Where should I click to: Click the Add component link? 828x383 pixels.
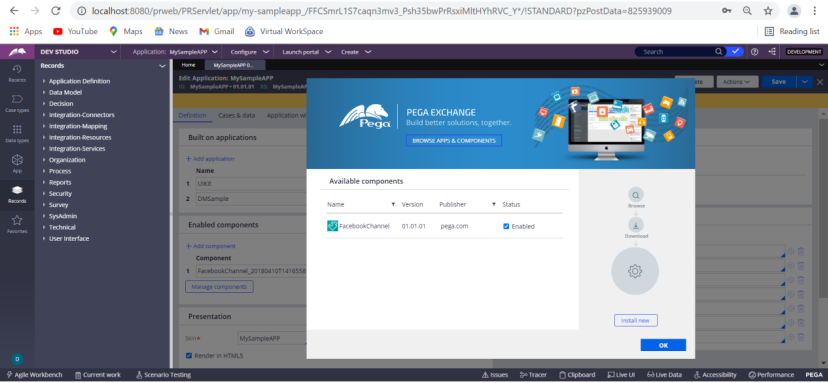(211, 246)
